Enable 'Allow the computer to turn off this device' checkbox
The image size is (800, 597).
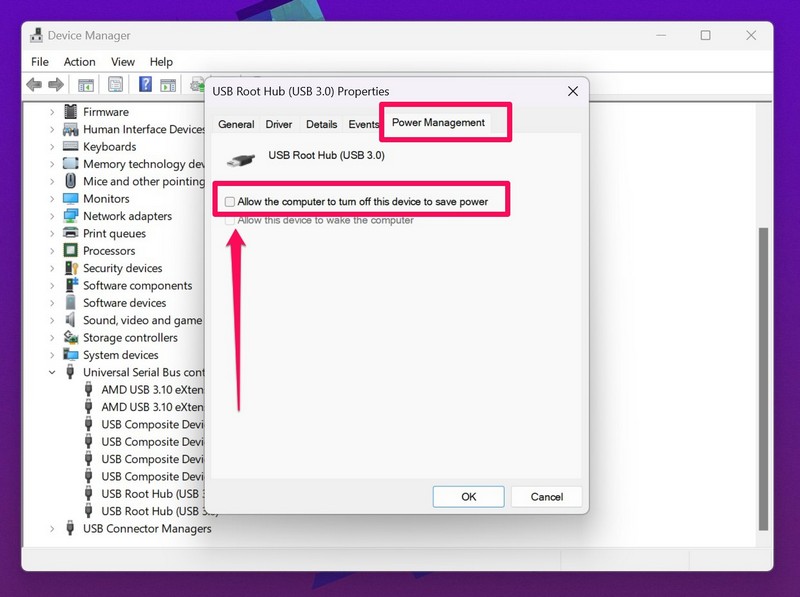230,202
